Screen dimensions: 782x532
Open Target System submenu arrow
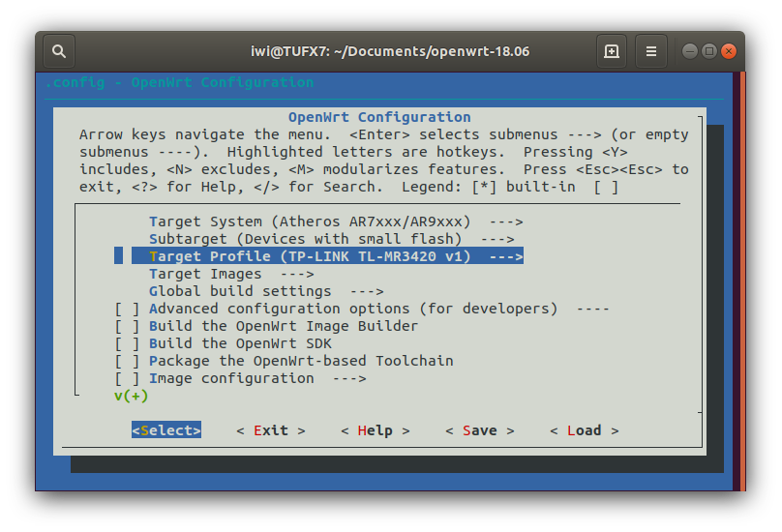click(506, 222)
